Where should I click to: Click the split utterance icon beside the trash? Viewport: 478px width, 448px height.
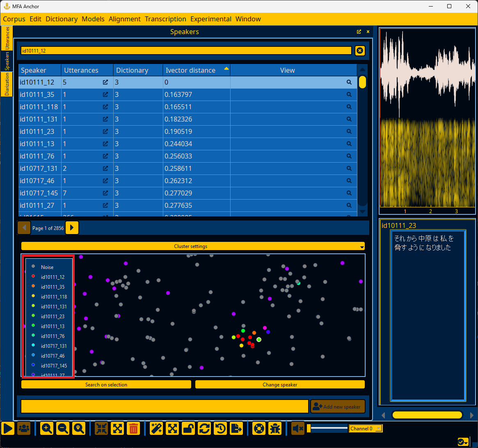(117, 428)
